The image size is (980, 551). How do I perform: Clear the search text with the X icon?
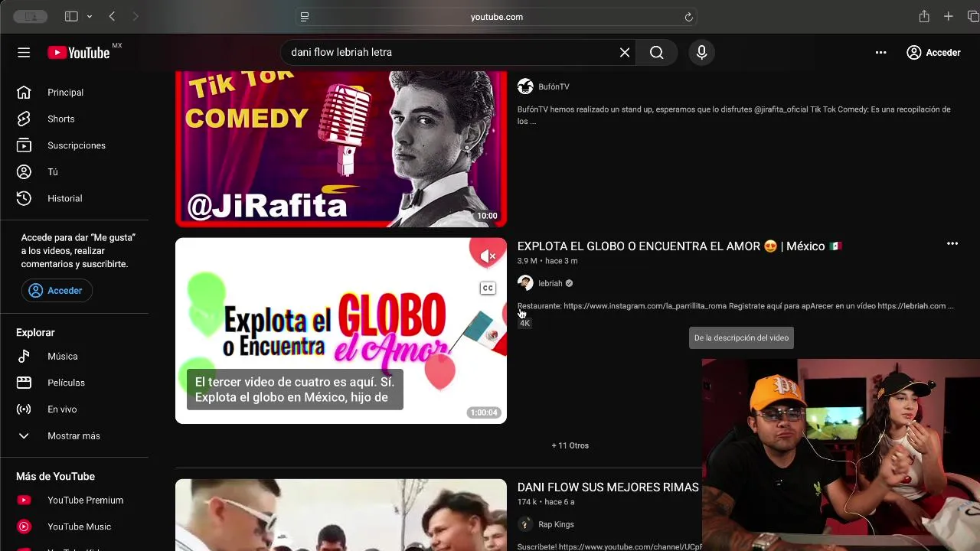625,53
